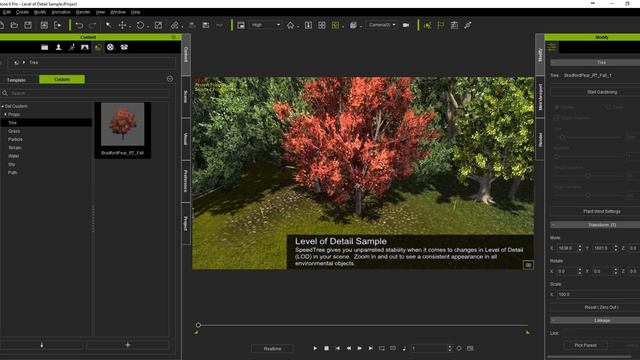
Task: Open the Render menu
Action: click(x=83, y=12)
